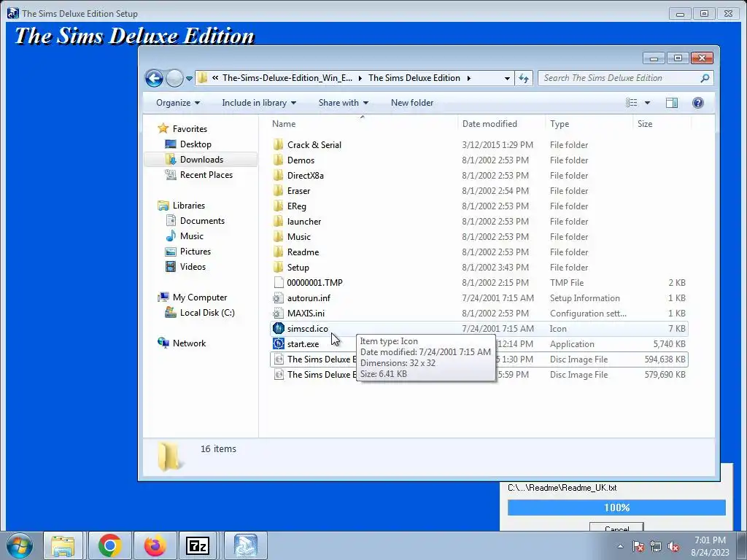Select the Readme folder
Screen dimensions: 747x560
[303, 252]
